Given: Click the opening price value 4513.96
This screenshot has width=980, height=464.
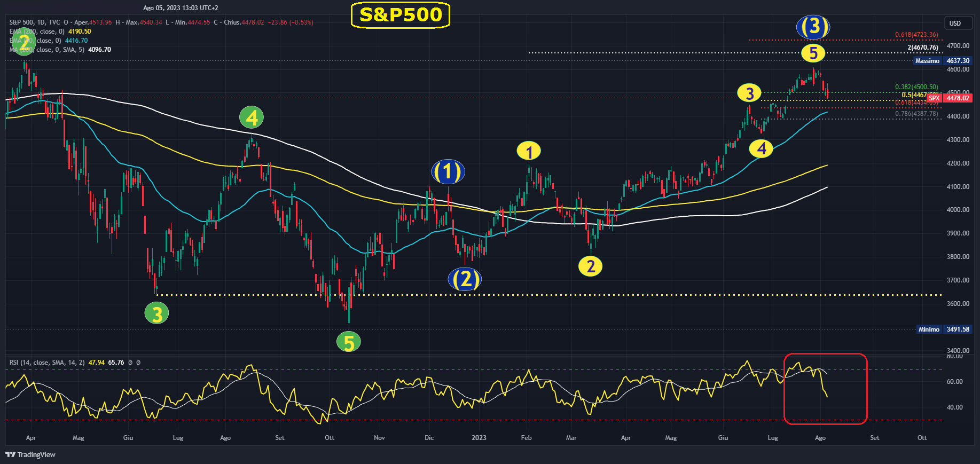Looking at the screenshot, I should (x=100, y=22).
